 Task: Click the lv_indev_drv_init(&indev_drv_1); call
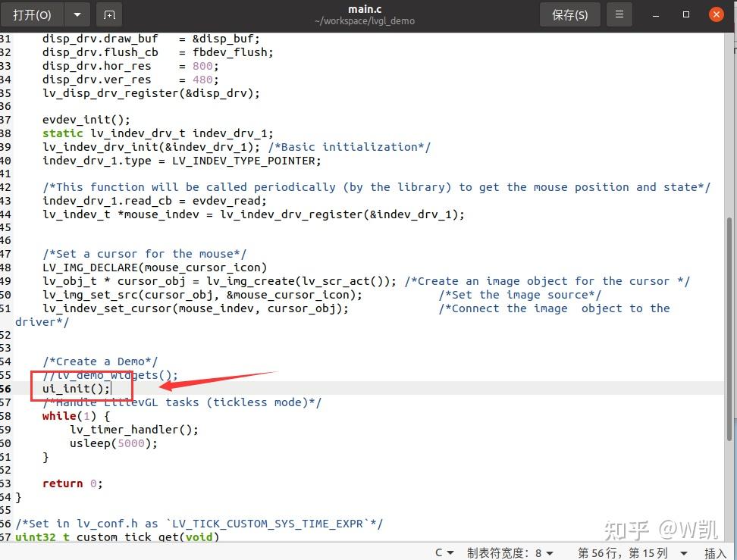(151, 146)
